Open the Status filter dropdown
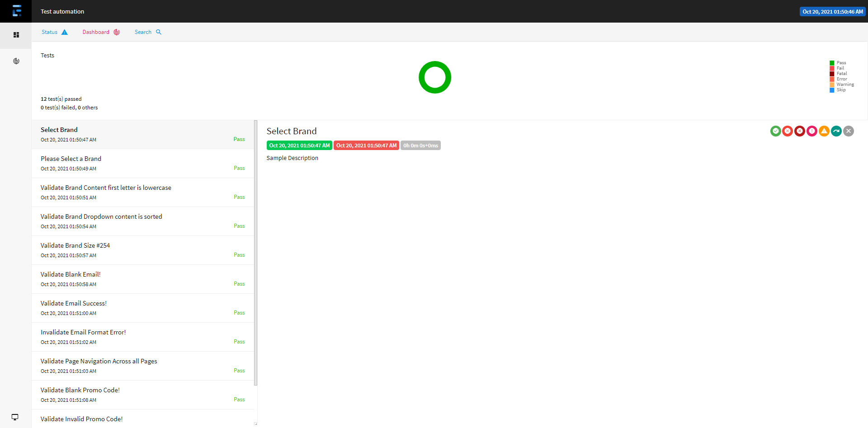868x428 pixels. [54, 32]
